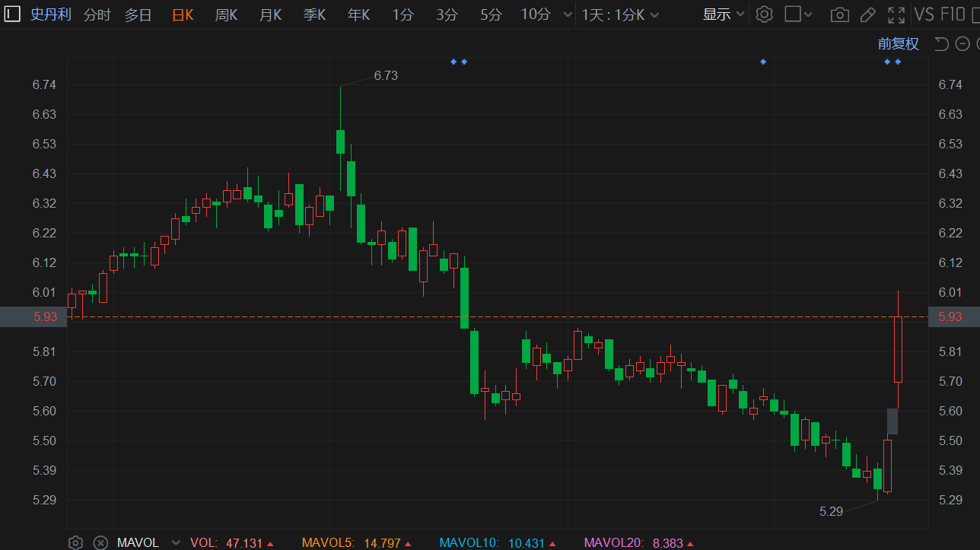Open MAVOL indicator settings gear
Screen dimensions: 980x550
pyautogui.click(x=75, y=542)
